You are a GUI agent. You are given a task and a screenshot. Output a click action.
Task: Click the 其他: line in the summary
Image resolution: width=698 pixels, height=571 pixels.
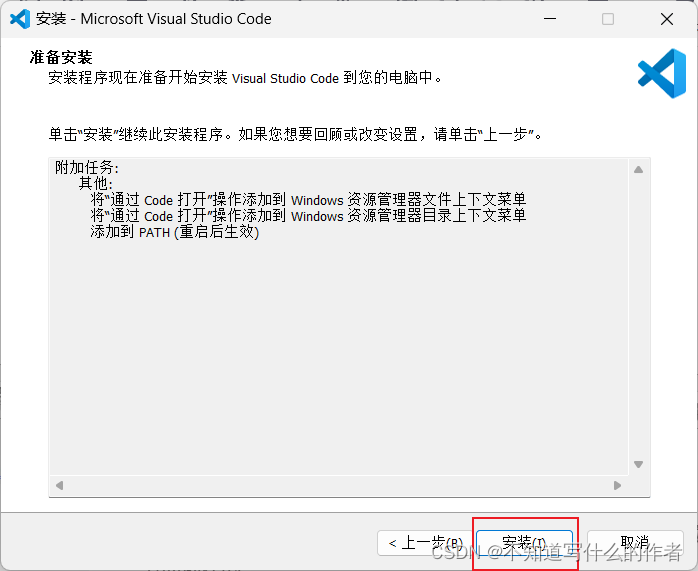click(96, 183)
